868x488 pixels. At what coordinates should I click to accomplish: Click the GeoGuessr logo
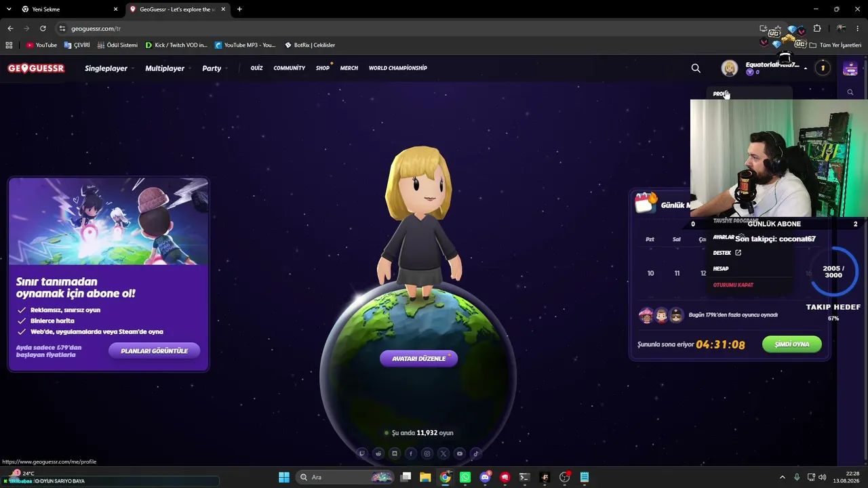(x=36, y=68)
